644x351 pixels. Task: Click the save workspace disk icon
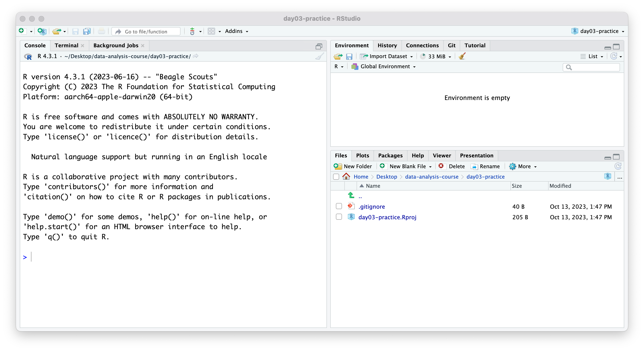[x=349, y=56]
